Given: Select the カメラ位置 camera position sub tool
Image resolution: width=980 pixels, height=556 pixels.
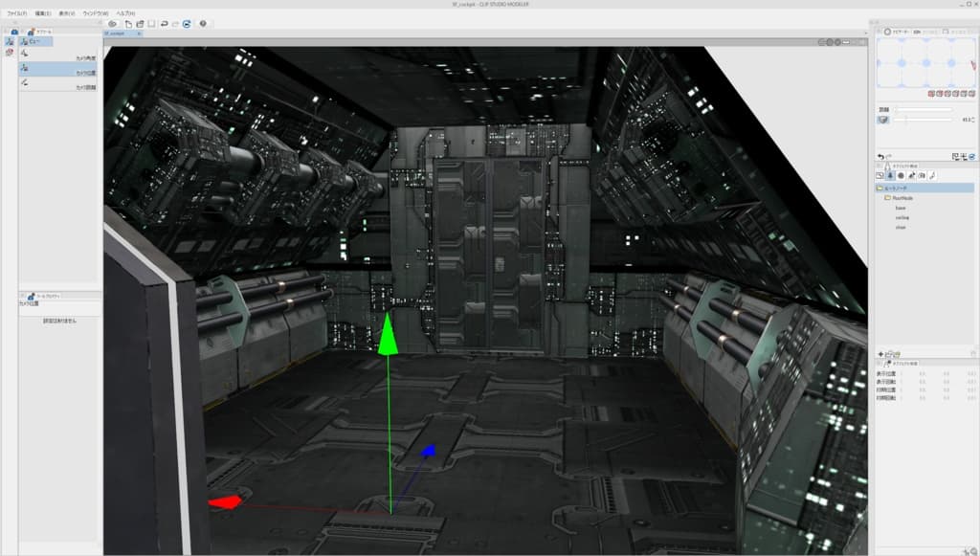Looking at the screenshot, I should point(57,69).
